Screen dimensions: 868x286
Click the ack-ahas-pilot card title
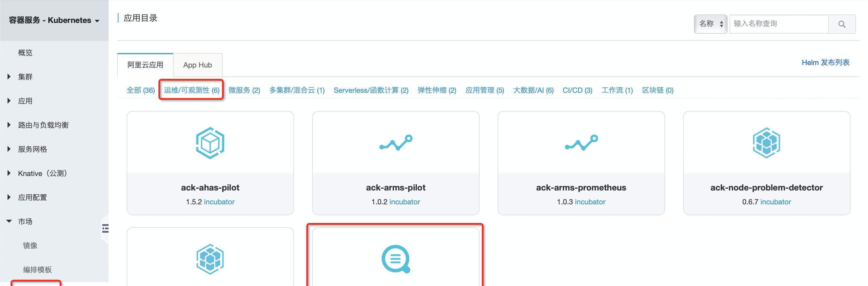point(210,188)
